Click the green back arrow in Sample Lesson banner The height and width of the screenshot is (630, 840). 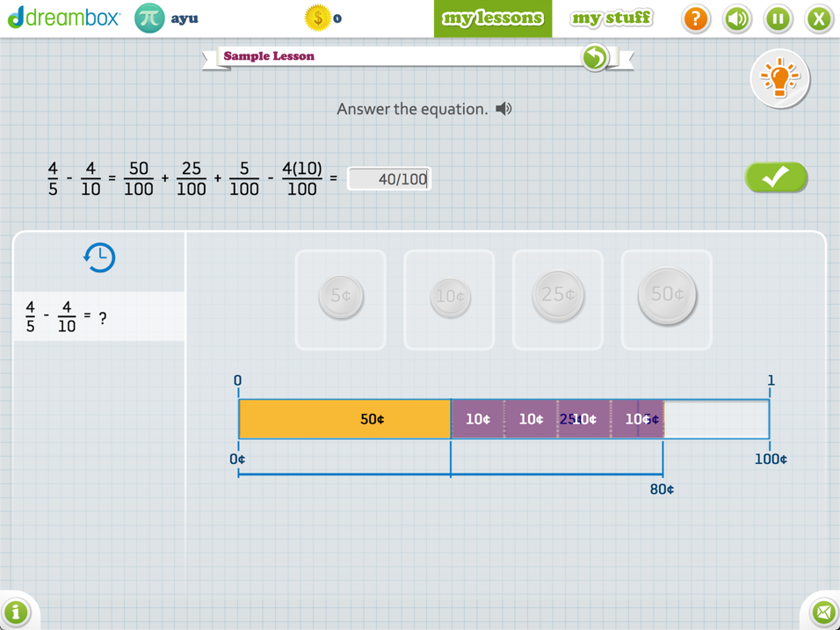coord(595,57)
